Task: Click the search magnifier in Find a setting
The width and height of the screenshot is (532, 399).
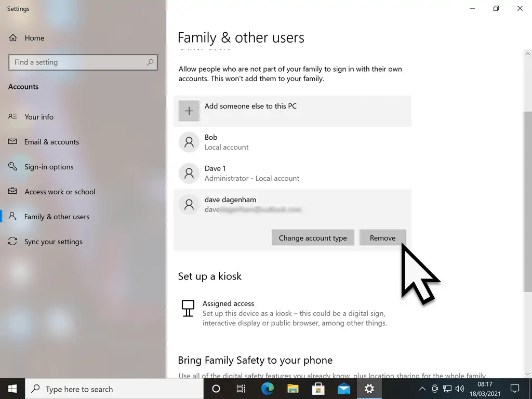Action: point(150,62)
